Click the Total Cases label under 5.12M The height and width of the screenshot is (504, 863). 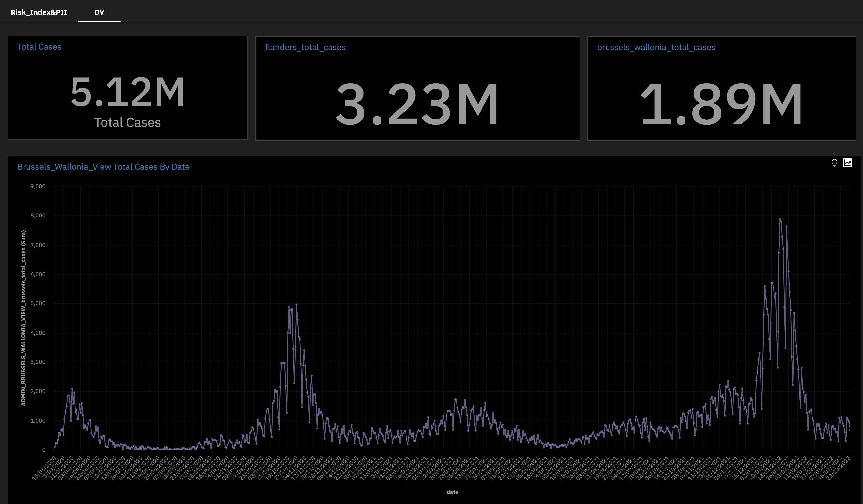(x=127, y=122)
